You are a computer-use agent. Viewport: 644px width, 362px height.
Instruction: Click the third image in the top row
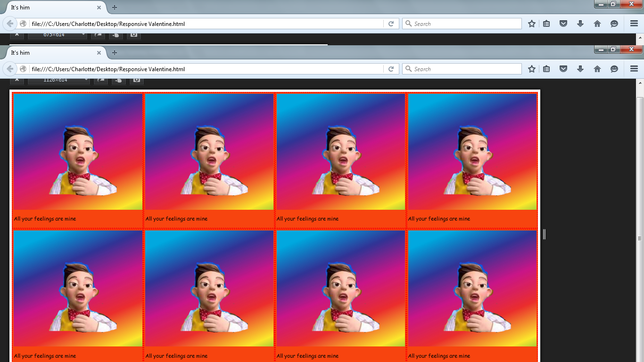(341, 152)
